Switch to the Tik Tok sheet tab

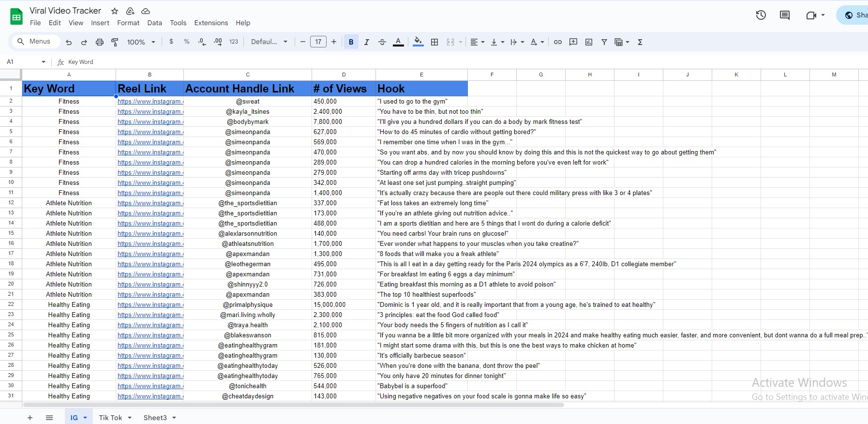point(110,418)
